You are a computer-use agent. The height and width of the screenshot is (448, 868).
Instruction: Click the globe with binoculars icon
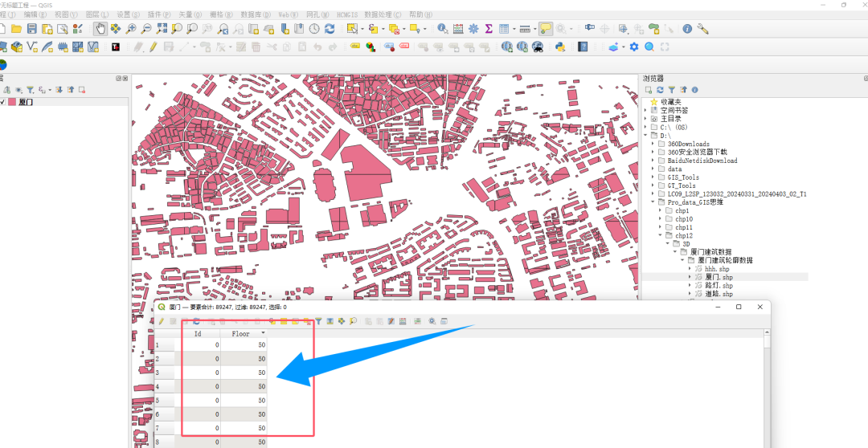point(538,47)
